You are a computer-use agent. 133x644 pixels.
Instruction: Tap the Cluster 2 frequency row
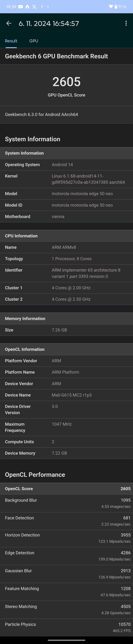[x=66, y=299]
